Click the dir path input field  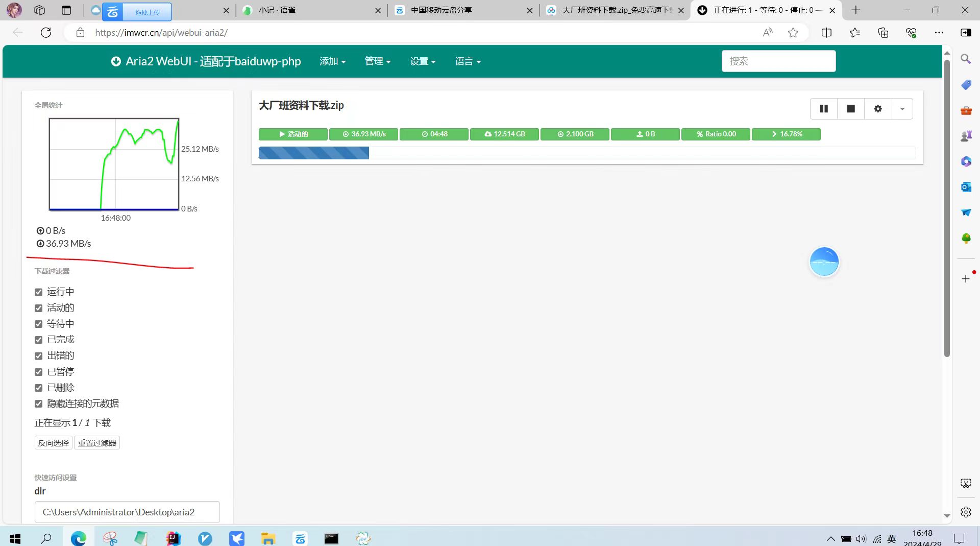pos(127,512)
